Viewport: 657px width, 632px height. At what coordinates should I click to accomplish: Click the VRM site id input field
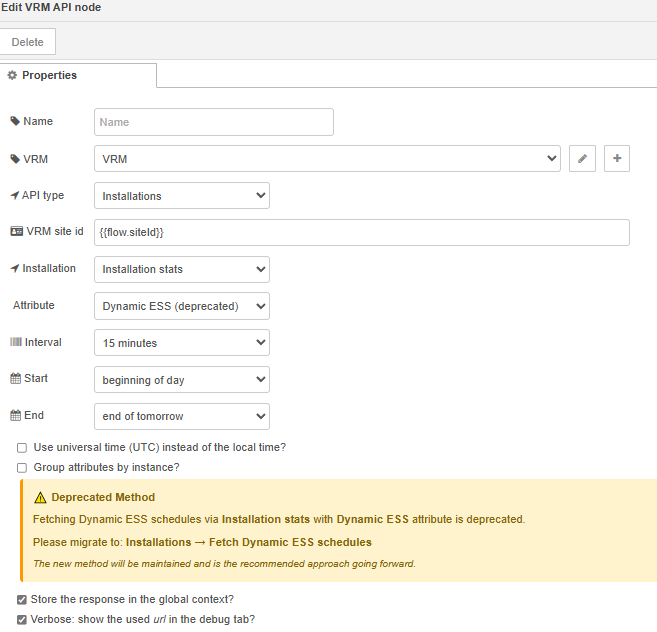coord(362,232)
